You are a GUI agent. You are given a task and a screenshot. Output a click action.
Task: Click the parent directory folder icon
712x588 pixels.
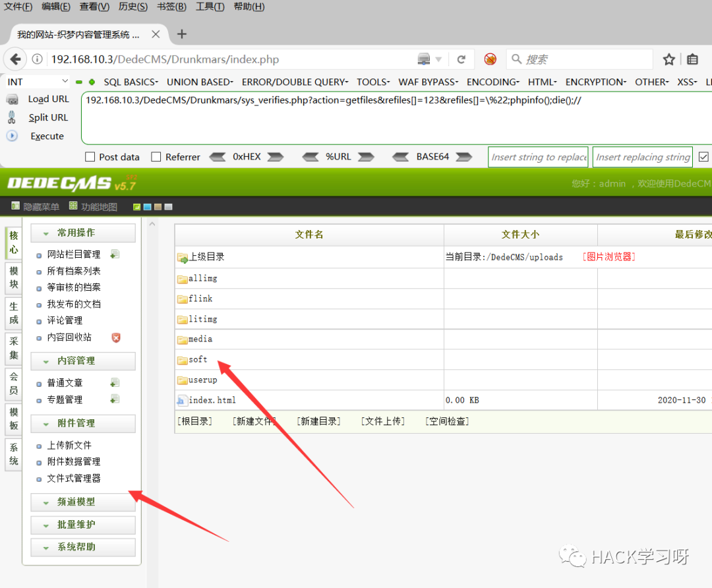183,258
